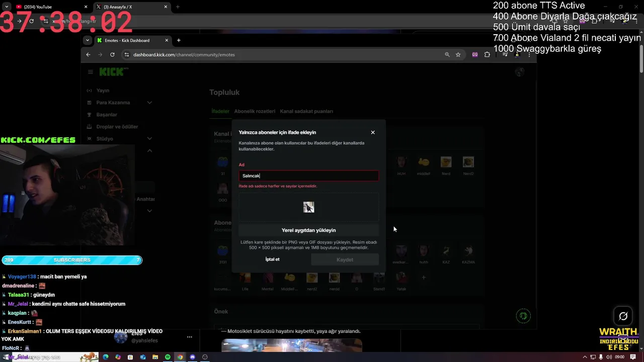
Task: Open the Extensions puzzle icon
Action: pyautogui.click(x=487, y=54)
